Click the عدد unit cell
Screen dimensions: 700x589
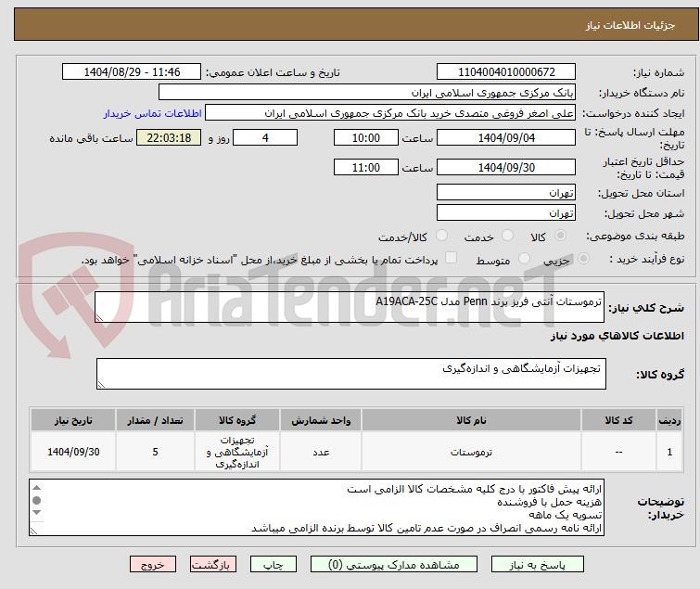[x=321, y=452]
